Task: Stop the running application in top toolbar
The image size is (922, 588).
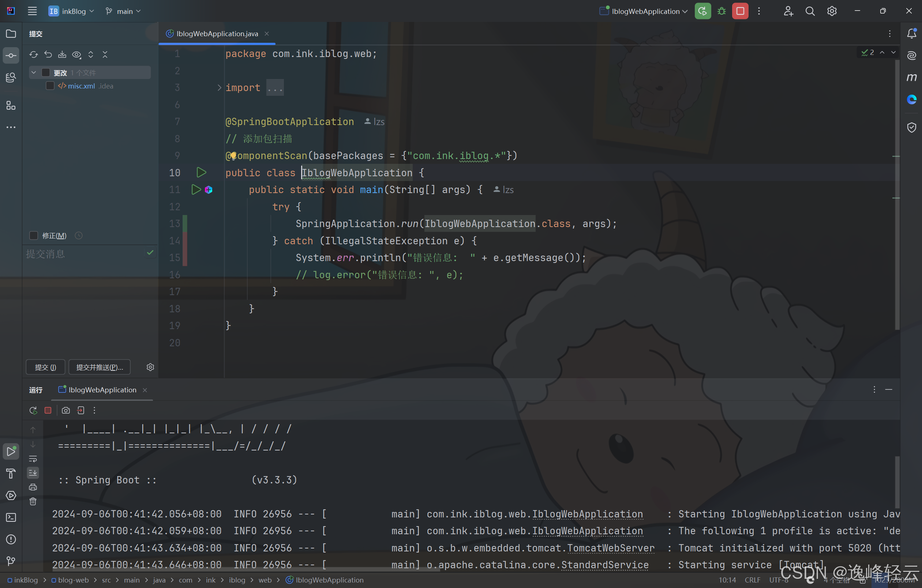Action: click(740, 11)
